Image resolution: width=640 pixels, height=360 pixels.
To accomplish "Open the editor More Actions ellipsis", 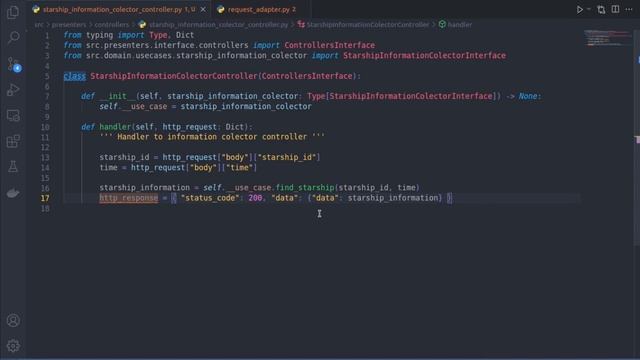I will coord(629,9).
